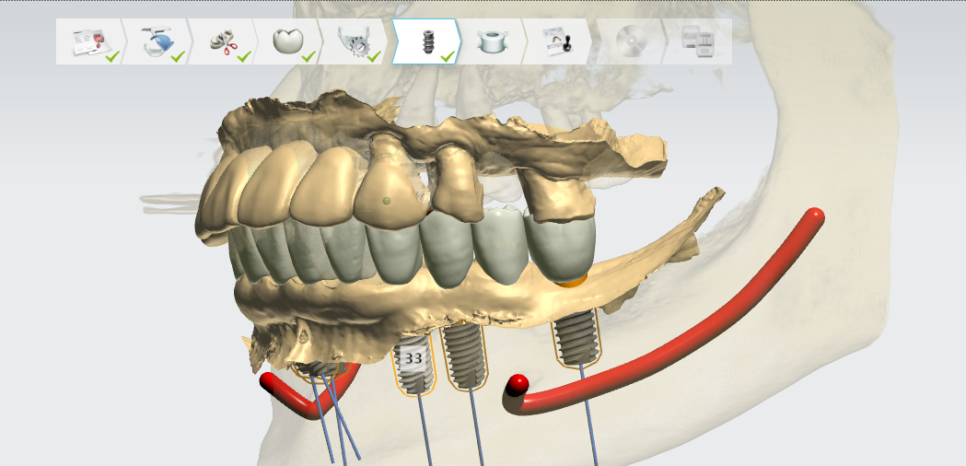This screenshot has width=966, height=466.
Task: Select the implant right of implant 33
Action: click(465, 357)
